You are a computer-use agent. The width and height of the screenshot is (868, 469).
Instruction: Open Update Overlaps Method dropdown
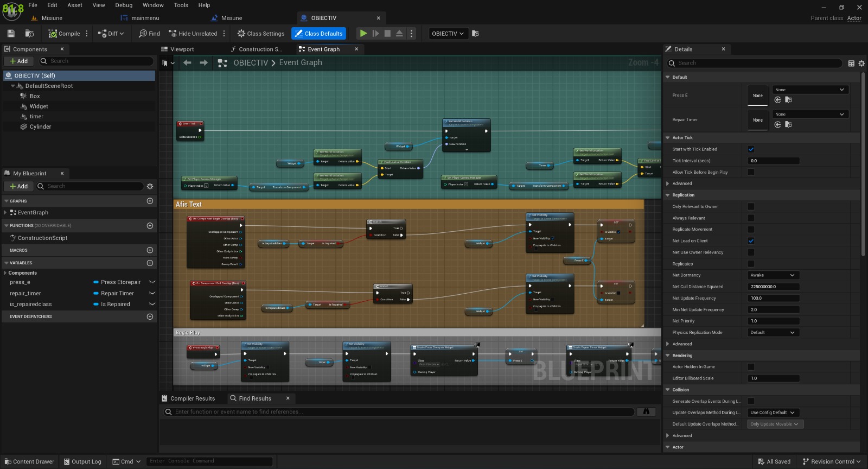(x=773, y=413)
